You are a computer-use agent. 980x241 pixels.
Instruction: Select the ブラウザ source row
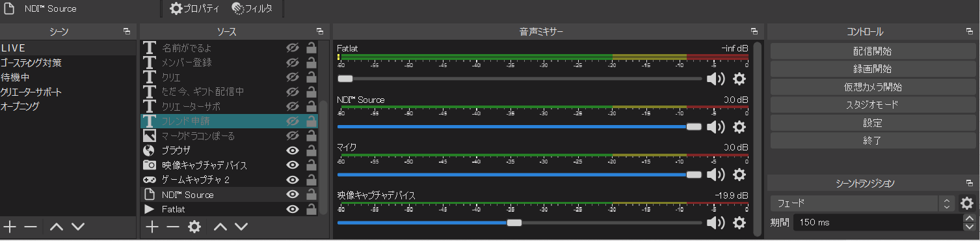pos(229,150)
